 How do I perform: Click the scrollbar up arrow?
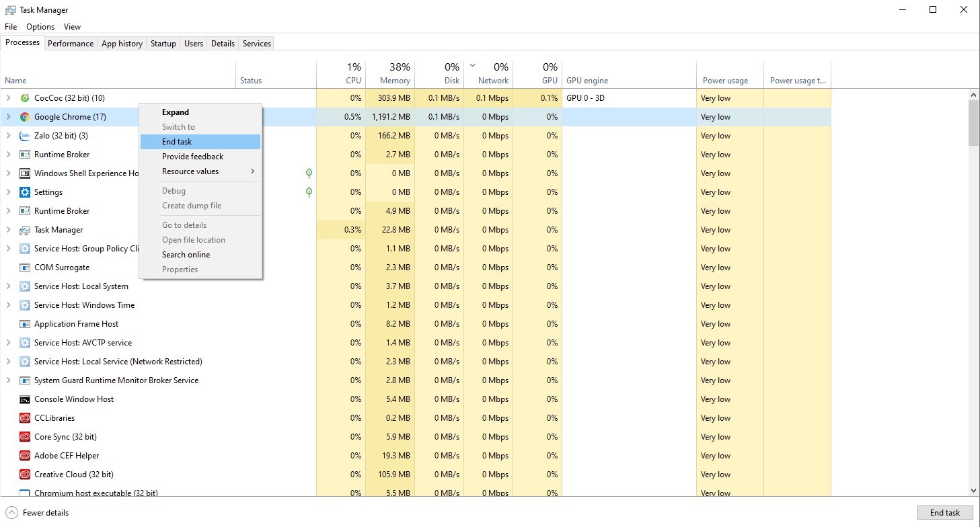click(973, 94)
